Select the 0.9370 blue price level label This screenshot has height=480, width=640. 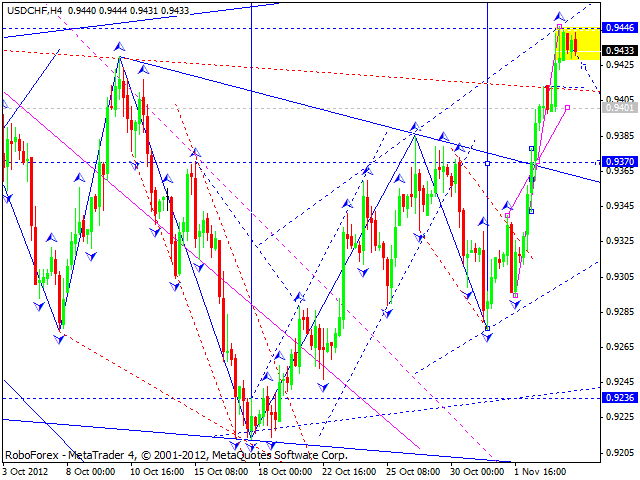pos(620,162)
